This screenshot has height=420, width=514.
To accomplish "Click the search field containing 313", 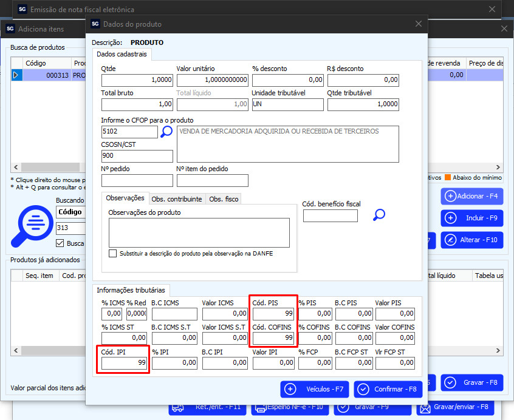I will click(71, 228).
